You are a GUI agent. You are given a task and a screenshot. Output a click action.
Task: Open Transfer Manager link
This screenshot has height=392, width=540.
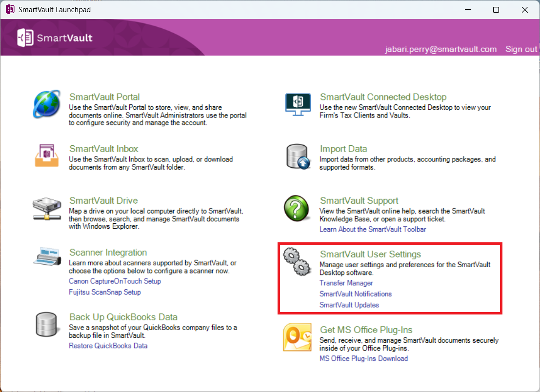346,283
